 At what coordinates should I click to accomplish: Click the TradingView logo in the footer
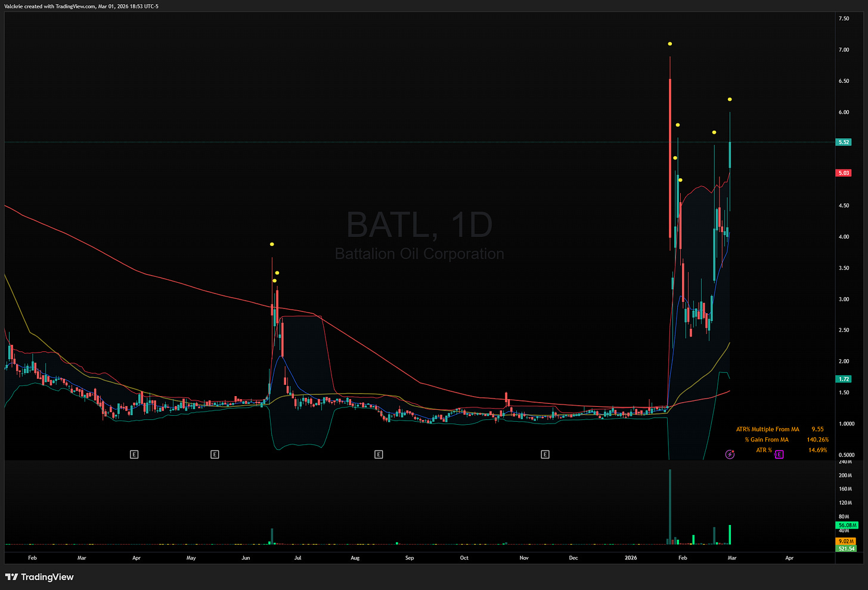39,577
